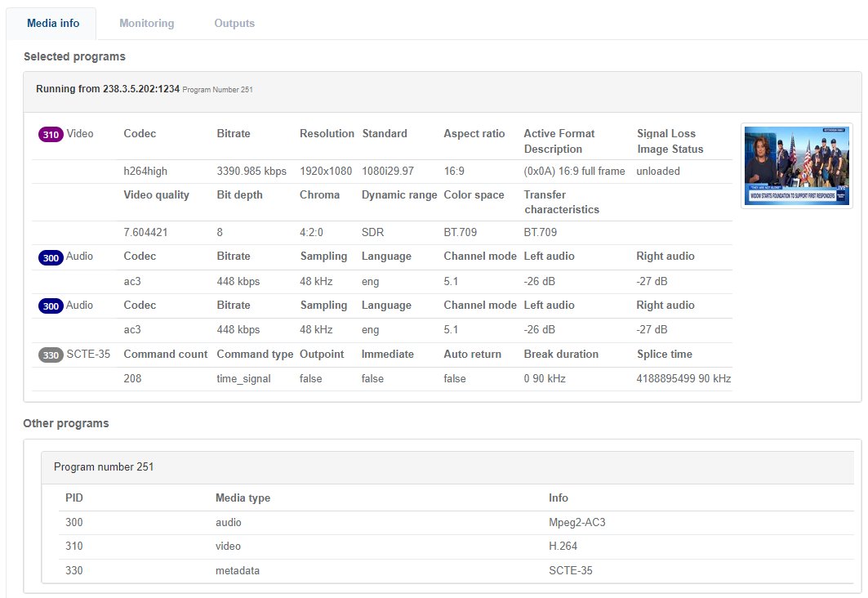Screen dimensions: 868x598
Task: Click the "Media type" column header
Action: (243, 498)
